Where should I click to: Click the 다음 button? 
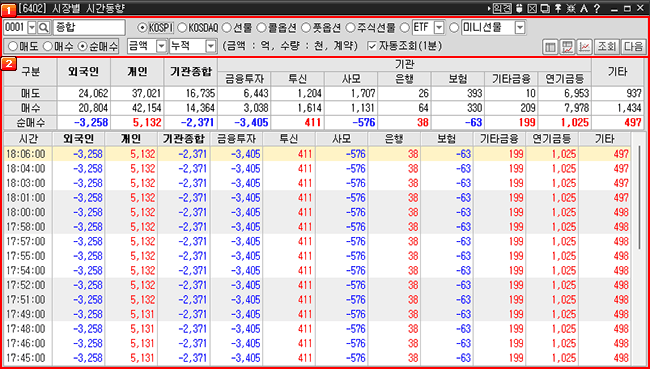point(633,47)
